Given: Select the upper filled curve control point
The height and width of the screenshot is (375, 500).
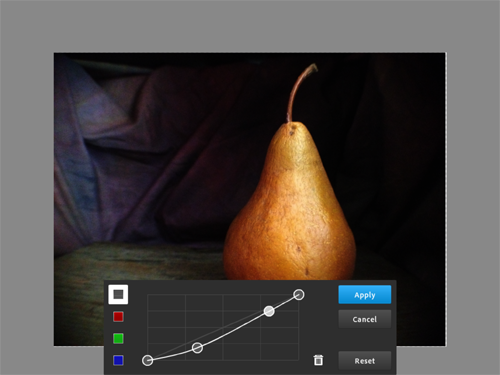Looking at the screenshot, I should pyautogui.click(x=269, y=311).
